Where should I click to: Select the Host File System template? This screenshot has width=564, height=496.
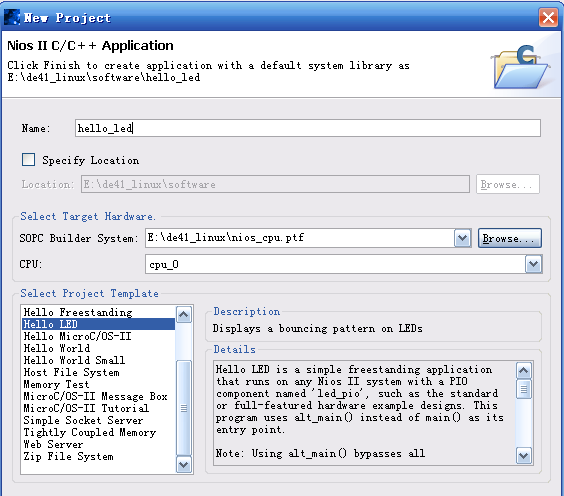98,372
